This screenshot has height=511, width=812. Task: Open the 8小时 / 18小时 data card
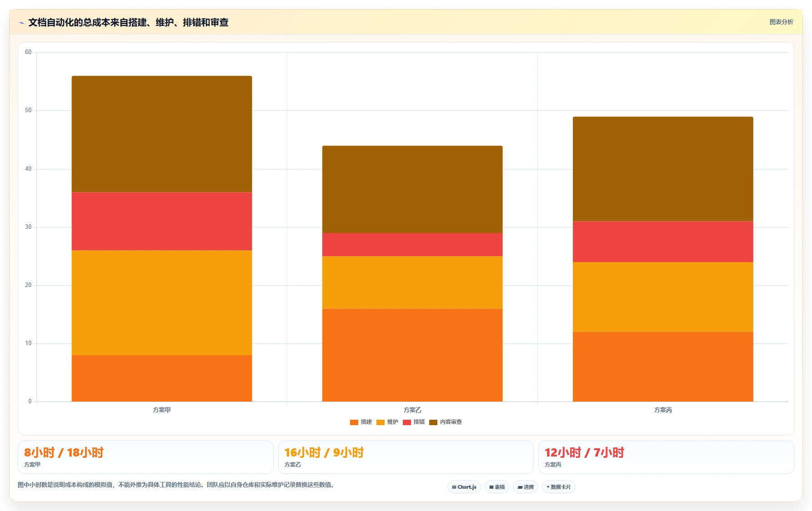click(x=145, y=457)
